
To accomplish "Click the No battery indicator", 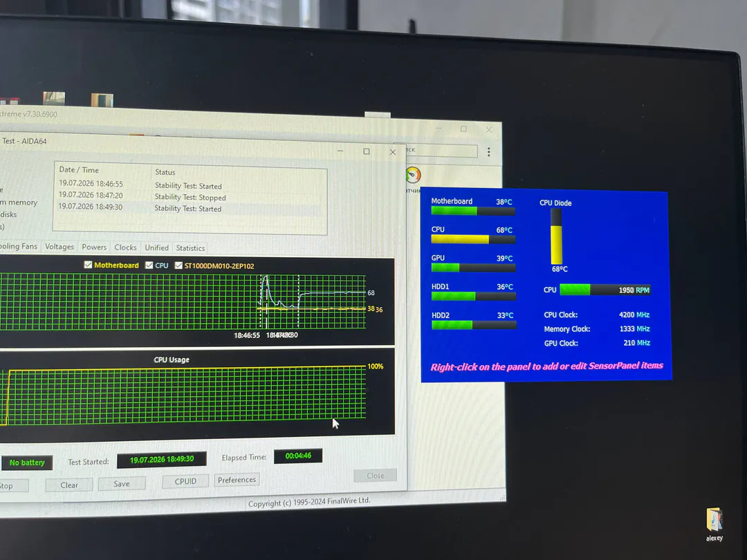I will point(27,463).
